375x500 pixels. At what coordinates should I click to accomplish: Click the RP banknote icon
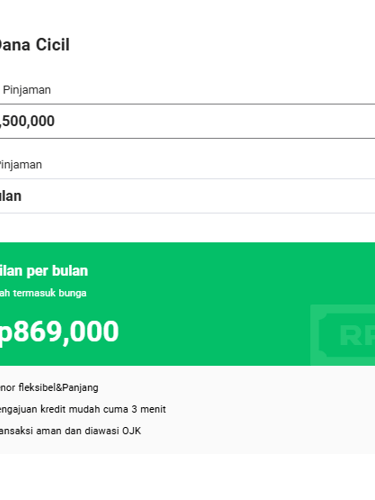(x=343, y=335)
